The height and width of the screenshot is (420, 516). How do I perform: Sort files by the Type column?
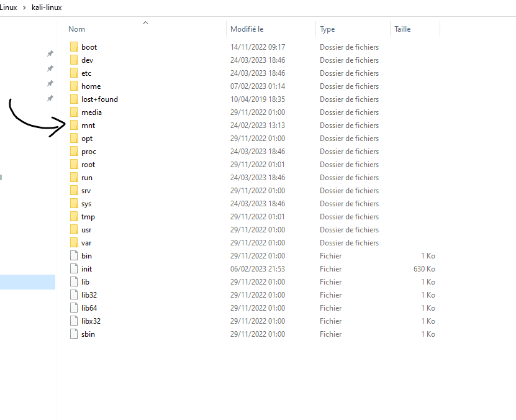coord(327,29)
